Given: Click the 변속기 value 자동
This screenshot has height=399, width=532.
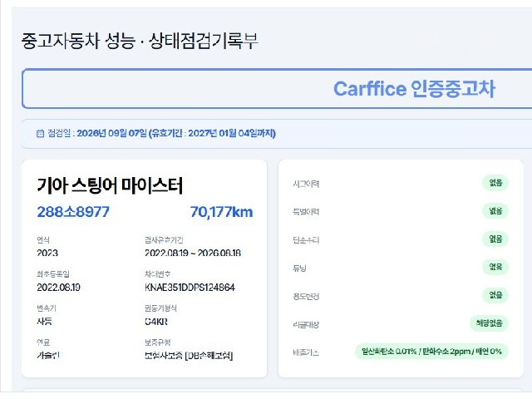Looking at the screenshot, I should click(44, 322).
